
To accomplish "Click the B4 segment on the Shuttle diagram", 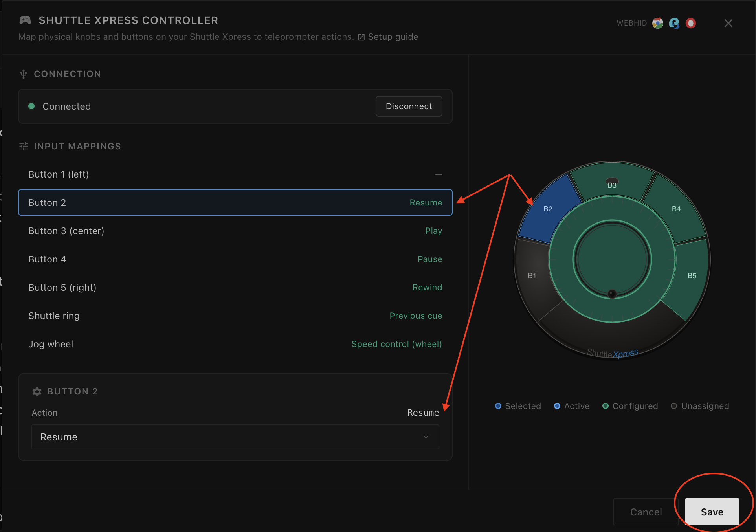I will (x=676, y=209).
